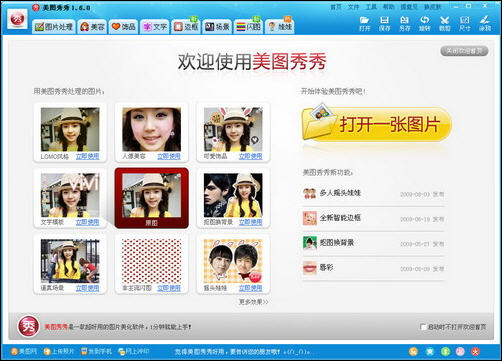Click 立即使用 under 可爱饰品

(250, 156)
